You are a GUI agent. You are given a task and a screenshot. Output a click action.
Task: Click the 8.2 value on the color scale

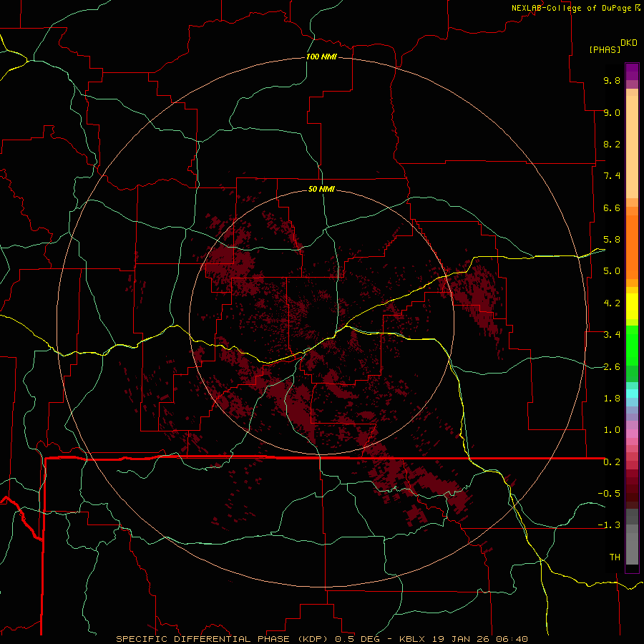[612, 144]
